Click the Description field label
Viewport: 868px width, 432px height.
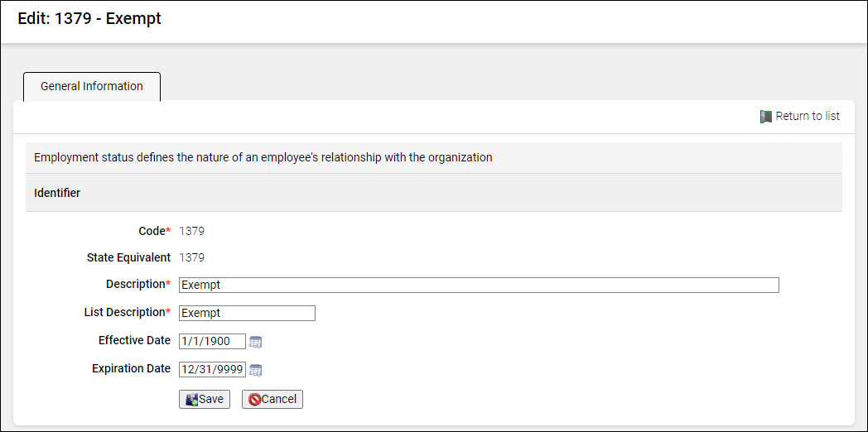[136, 285]
